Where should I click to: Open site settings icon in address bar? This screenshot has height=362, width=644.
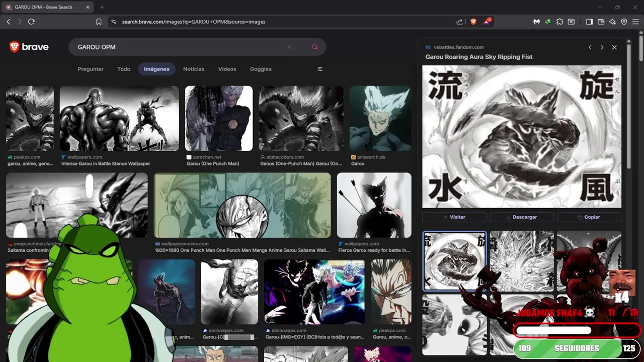114,22
